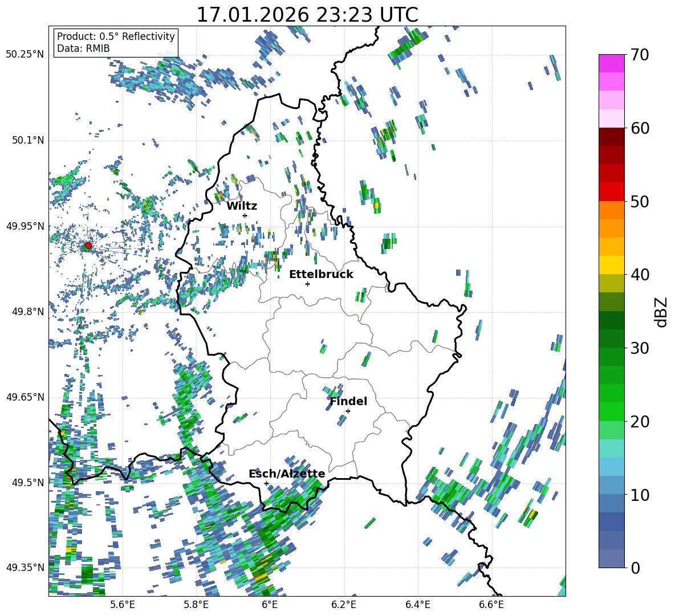The image size is (675, 616).
Task: Pick the orange colorbar swatch below 50
Action: click(611, 210)
